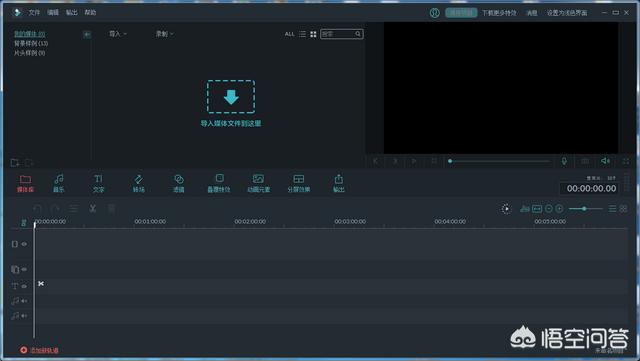Screen dimensions: 640x361
Task: Toggle the preview volume speaker icon
Action: pos(605,161)
